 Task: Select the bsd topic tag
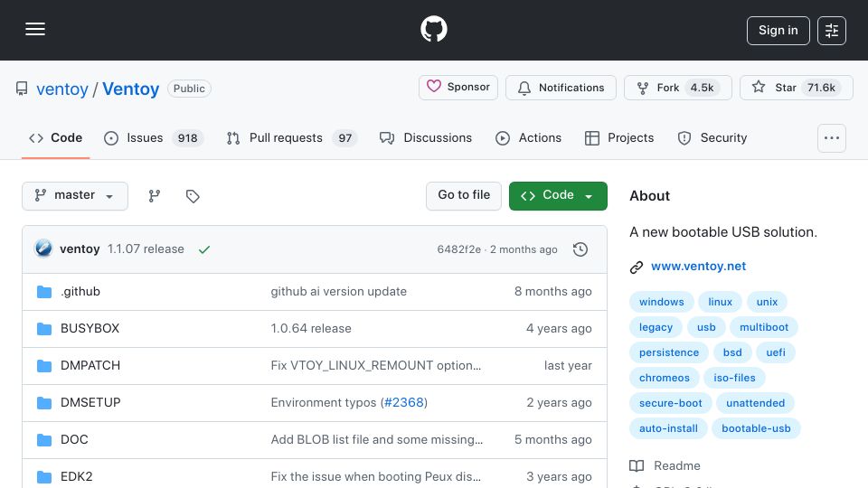[732, 353]
